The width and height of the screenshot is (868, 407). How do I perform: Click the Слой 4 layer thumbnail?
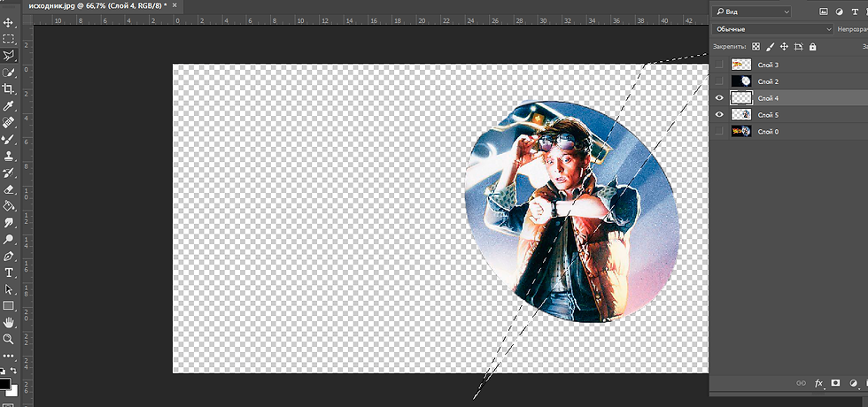pos(741,98)
